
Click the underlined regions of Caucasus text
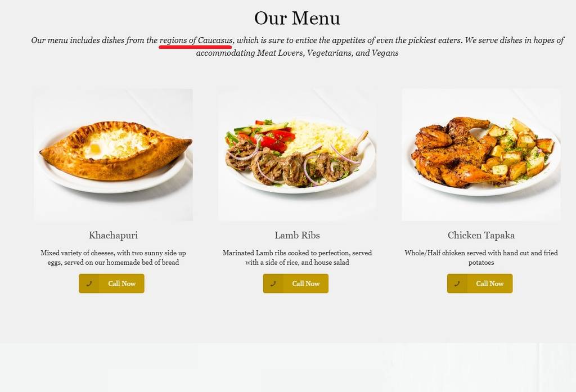click(x=196, y=40)
